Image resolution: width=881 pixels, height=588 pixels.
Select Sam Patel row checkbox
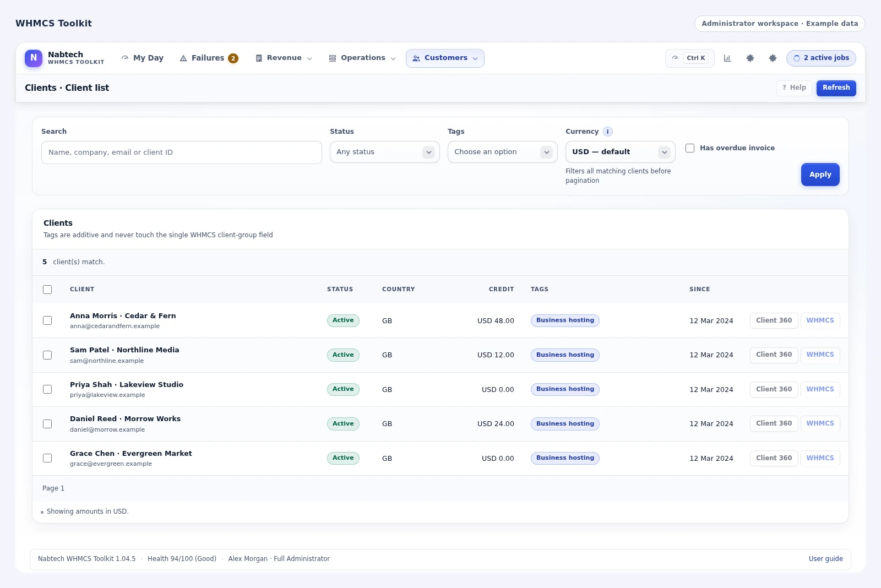click(47, 355)
